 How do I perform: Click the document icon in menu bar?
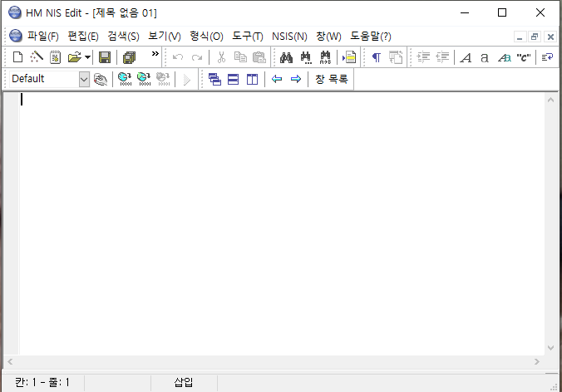[16, 36]
